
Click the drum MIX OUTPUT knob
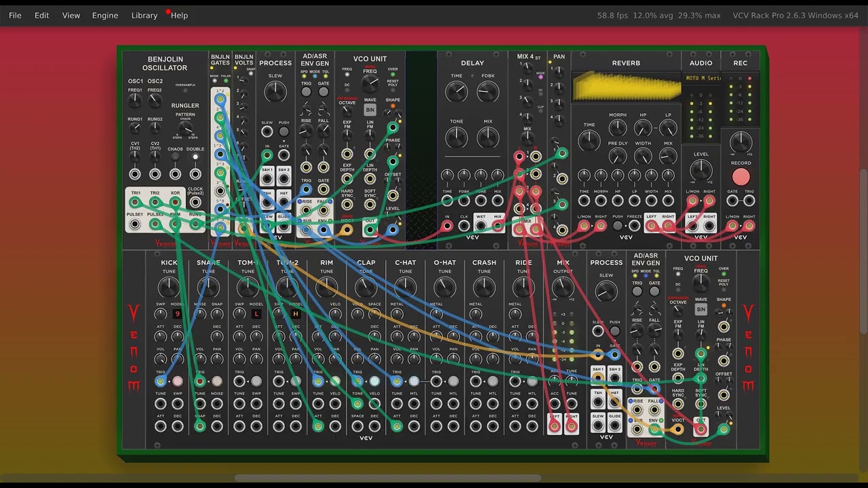tap(563, 289)
